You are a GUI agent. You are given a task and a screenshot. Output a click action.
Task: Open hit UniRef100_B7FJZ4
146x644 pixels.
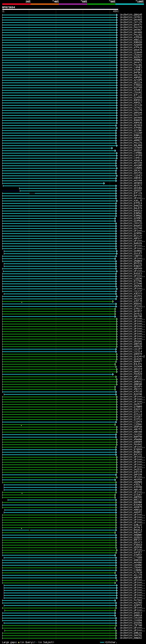pyautogui.click(x=131, y=193)
